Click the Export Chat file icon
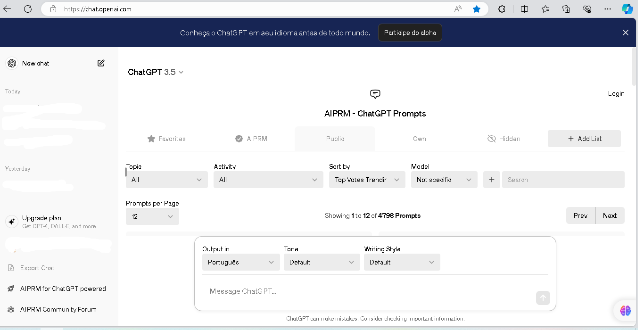The width and height of the screenshot is (644, 330). [x=11, y=268]
